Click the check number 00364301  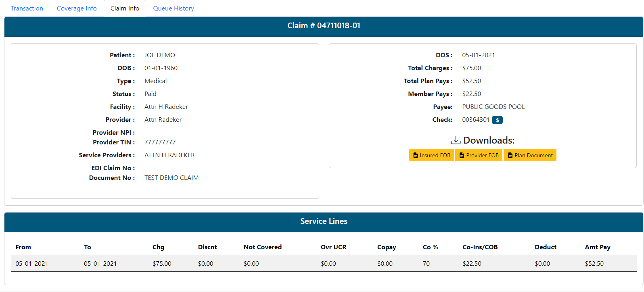click(476, 120)
